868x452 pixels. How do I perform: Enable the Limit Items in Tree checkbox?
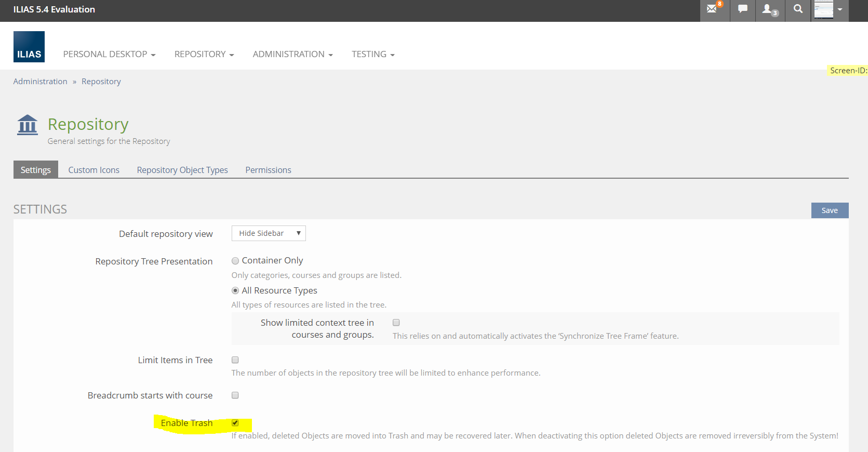pyautogui.click(x=235, y=360)
